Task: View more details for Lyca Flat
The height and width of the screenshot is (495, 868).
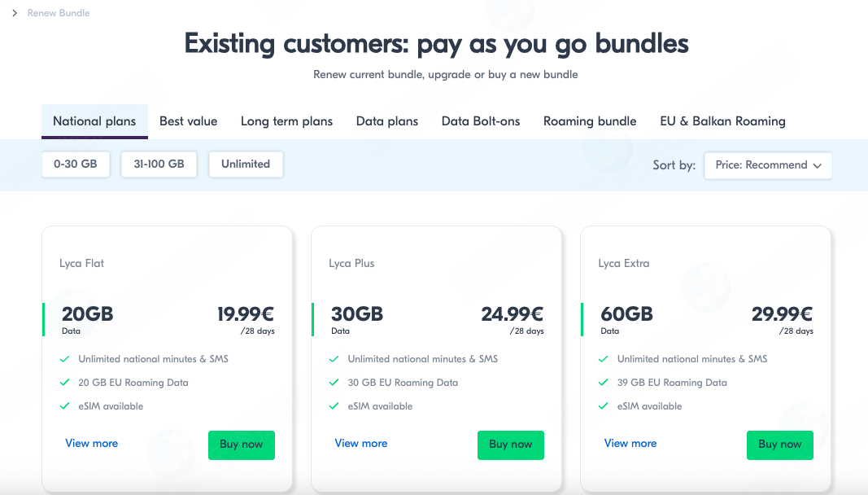Action: pyautogui.click(x=92, y=444)
